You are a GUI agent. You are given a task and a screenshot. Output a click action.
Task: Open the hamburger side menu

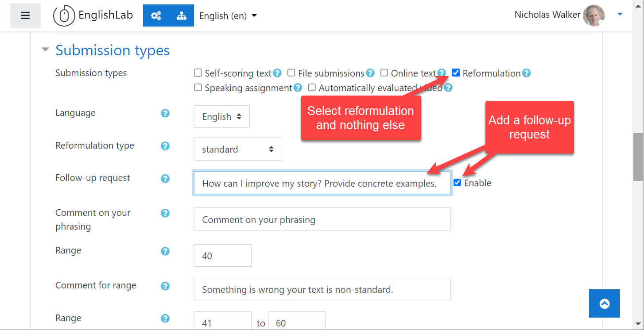click(25, 15)
